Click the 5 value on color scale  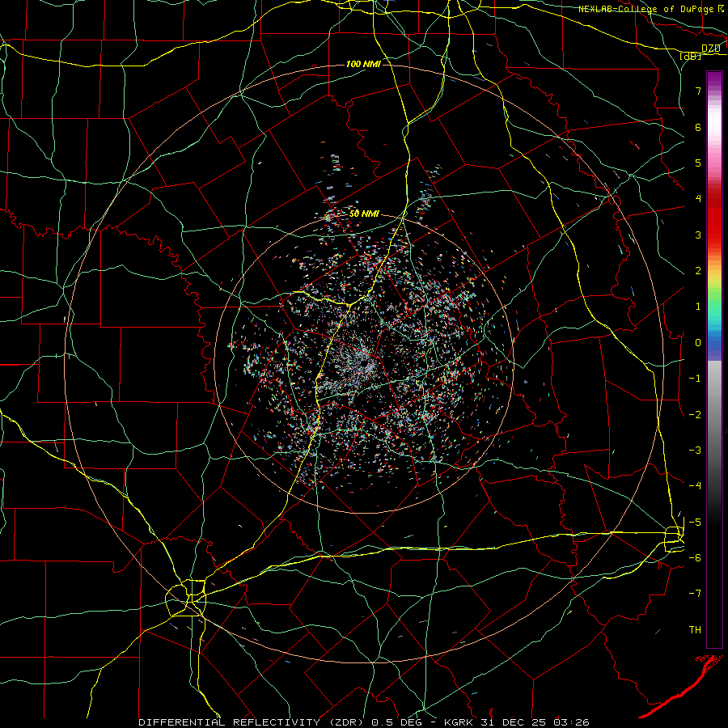point(698,163)
